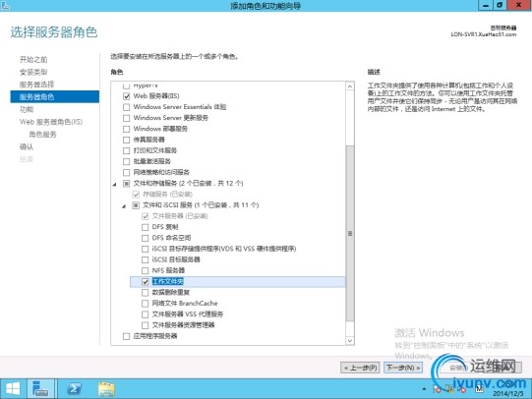
Task: Enable 网络文件 BranchCache checkbox
Action: [145, 304]
